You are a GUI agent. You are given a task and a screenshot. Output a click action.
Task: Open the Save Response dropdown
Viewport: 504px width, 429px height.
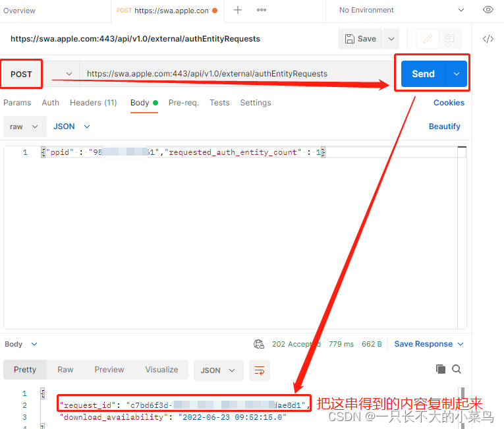click(429, 344)
